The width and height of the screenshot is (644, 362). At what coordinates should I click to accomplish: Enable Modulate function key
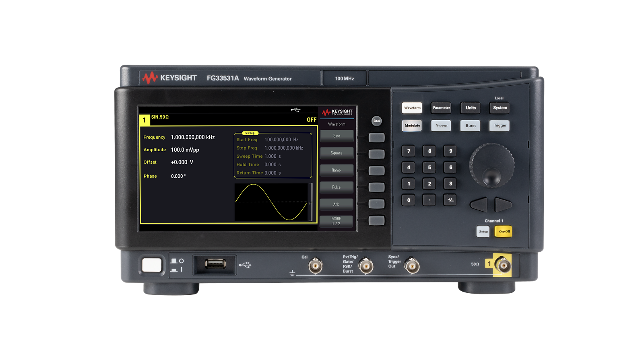(x=412, y=125)
